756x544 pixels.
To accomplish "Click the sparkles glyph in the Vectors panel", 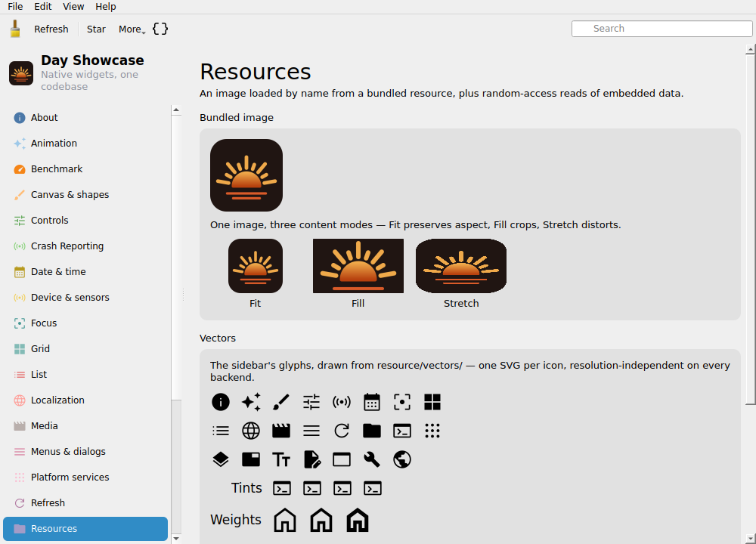I will point(251,402).
